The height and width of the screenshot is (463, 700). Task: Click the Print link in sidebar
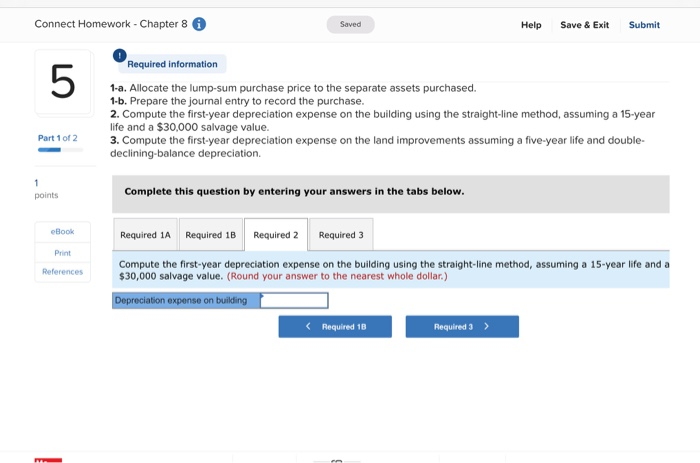pyautogui.click(x=62, y=253)
